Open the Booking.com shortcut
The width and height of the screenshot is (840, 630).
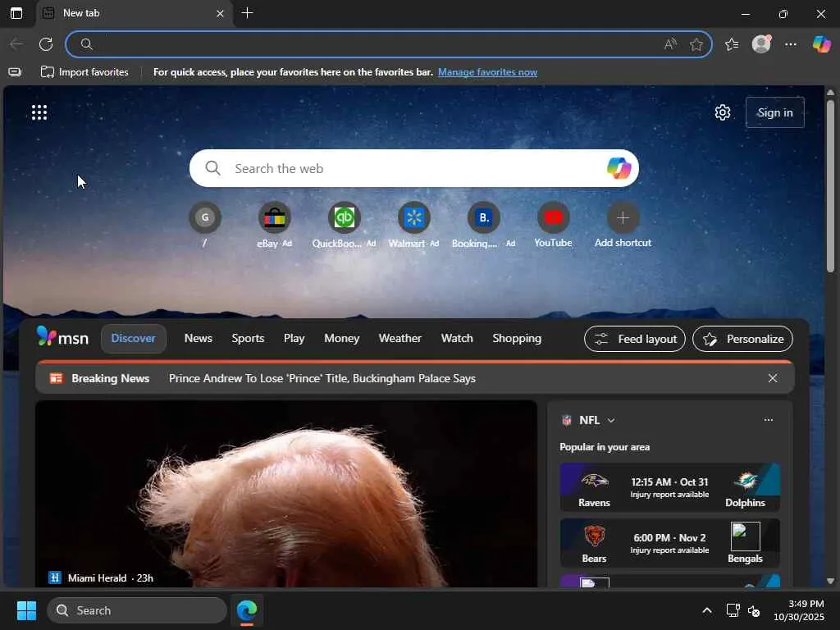tap(483, 218)
